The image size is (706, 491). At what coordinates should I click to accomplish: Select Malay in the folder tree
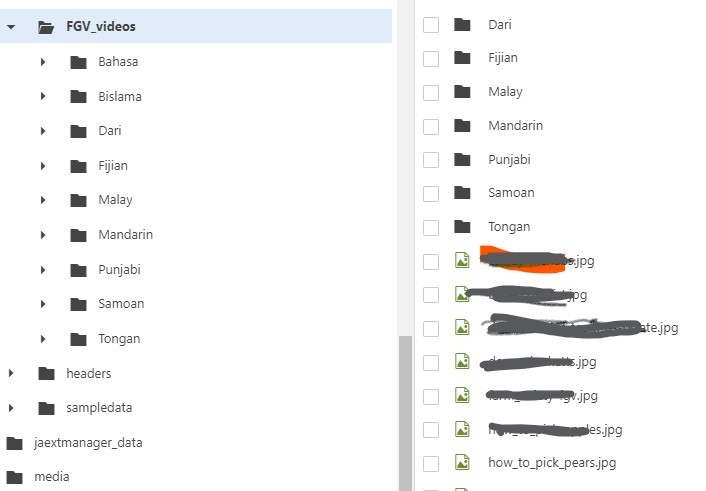[115, 200]
